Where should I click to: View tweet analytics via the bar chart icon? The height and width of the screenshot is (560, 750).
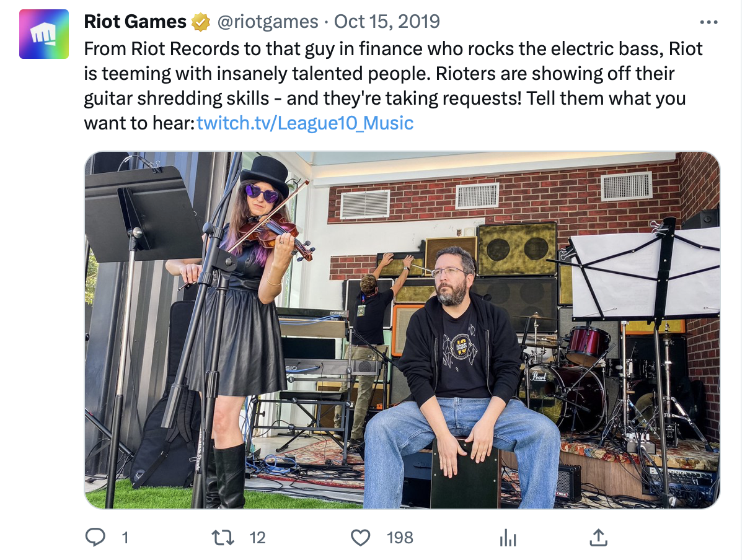508,538
